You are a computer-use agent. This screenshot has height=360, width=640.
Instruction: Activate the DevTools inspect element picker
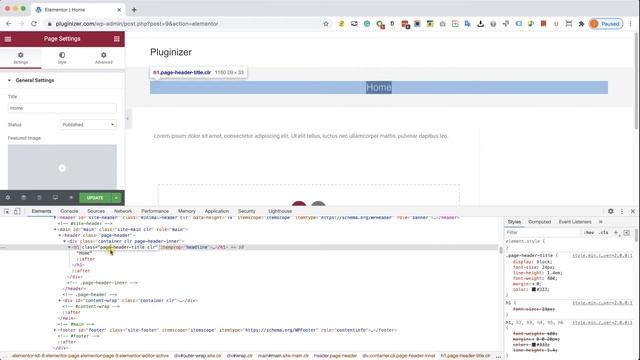[x=7, y=211]
